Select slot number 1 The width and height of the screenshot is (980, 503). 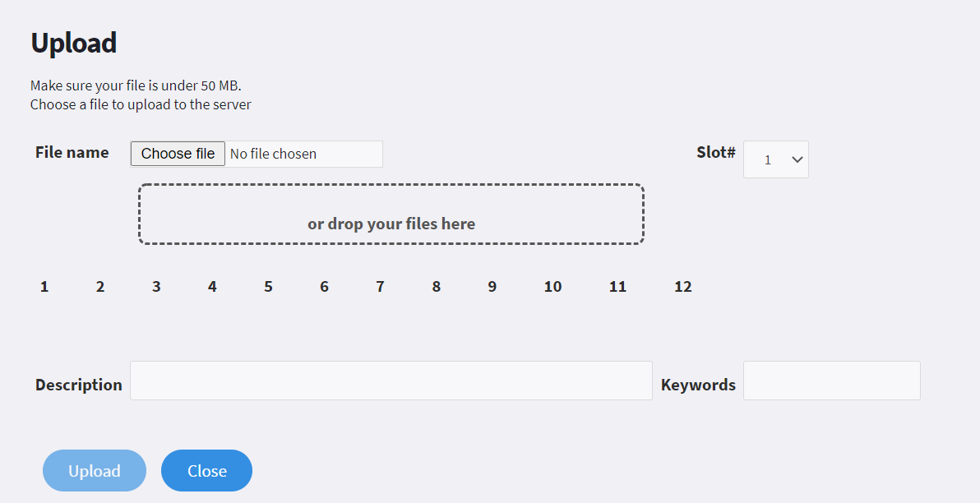(x=44, y=287)
